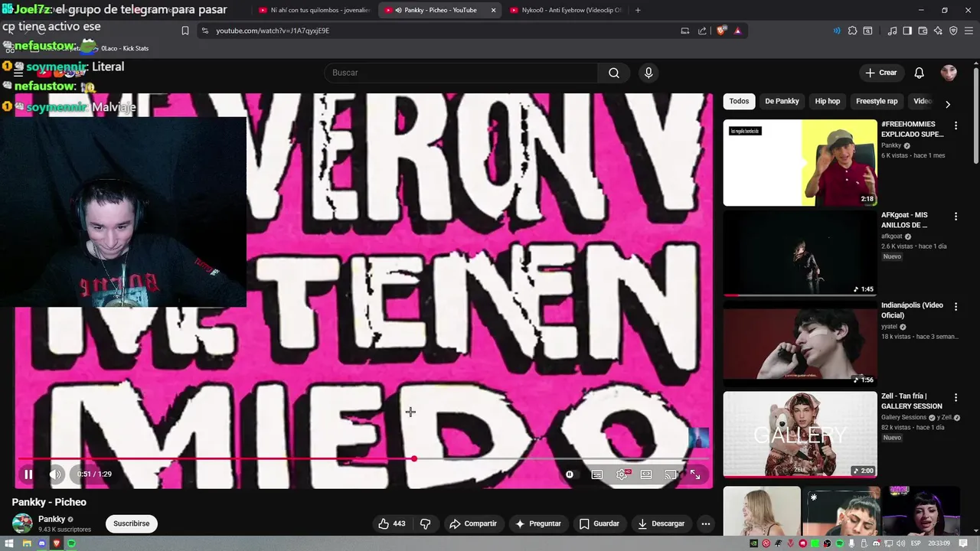Open options for Zell - Tan fría video

point(955,397)
